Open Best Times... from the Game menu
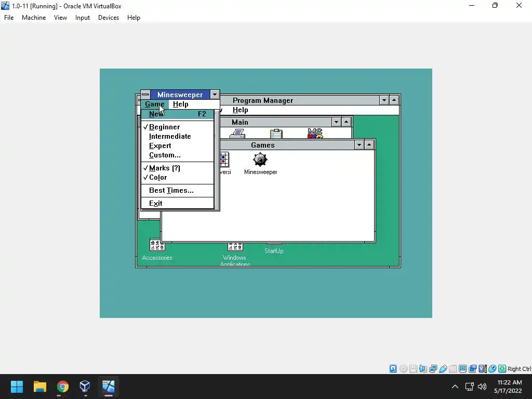Image resolution: width=532 pixels, height=399 pixels. coord(177,190)
